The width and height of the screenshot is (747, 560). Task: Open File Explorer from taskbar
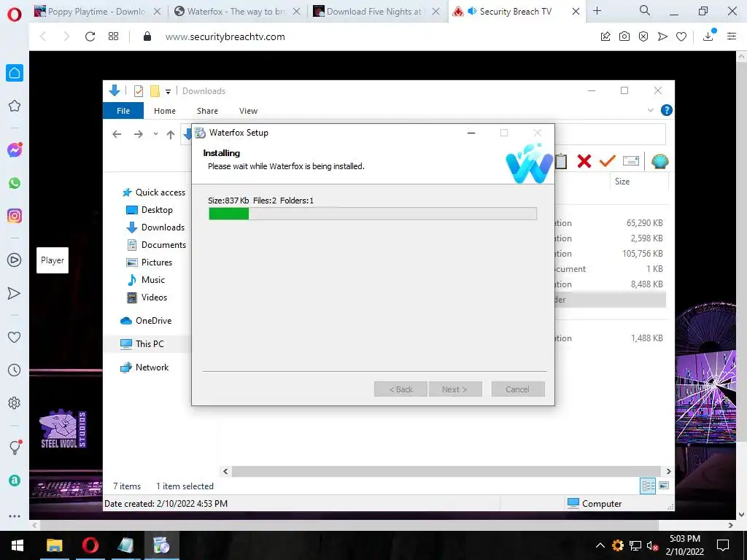(54, 545)
